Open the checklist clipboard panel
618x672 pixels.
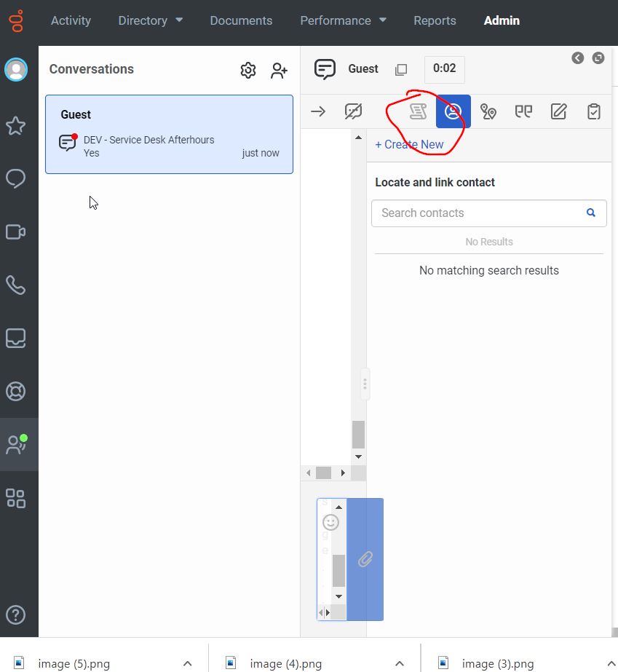click(x=593, y=111)
